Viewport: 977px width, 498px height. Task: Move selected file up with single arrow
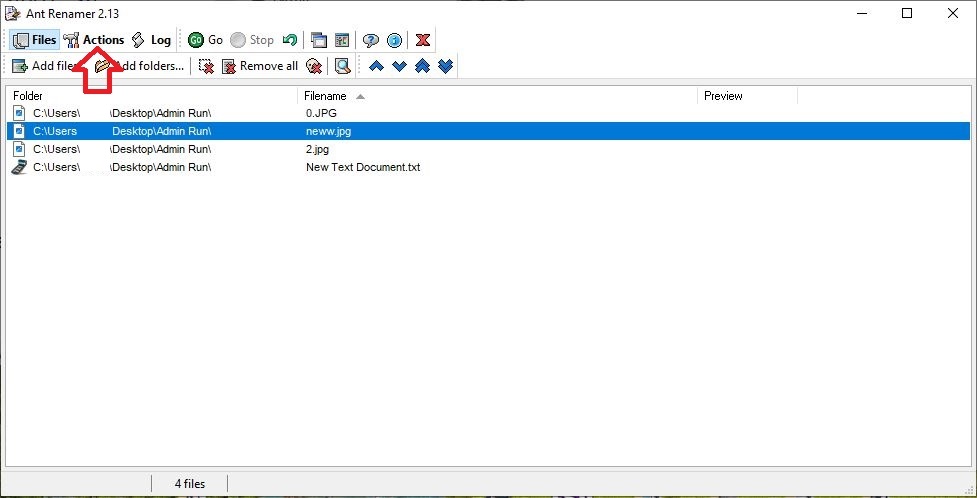(376, 66)
